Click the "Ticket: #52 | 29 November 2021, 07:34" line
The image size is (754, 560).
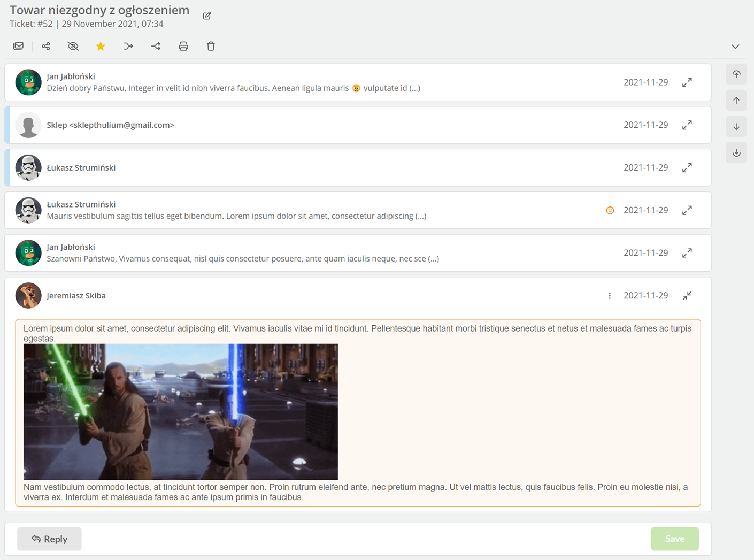coord(87,24)
